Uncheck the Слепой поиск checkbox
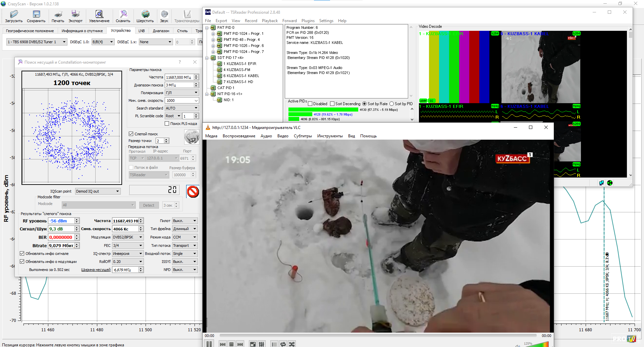The width and height of the screenshot is (644, 347). tap(131, 134)
